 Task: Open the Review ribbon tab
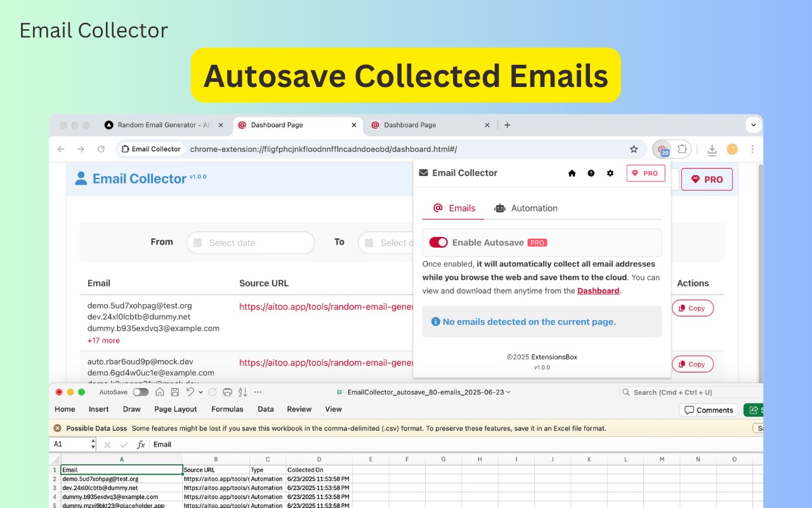(x=299, y=410)
